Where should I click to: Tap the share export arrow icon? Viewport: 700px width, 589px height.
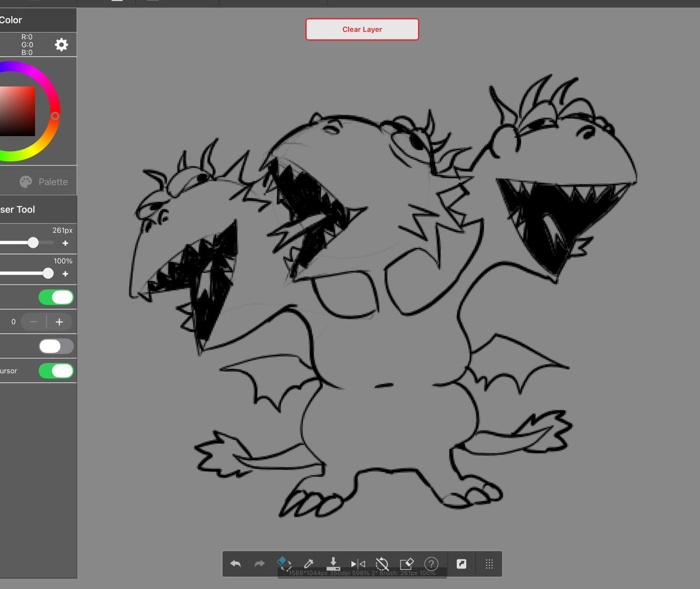461,564
